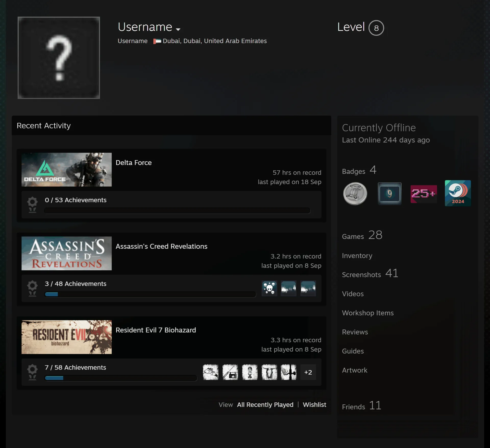Expand the +2 more achievements button
The width and height of the screenshot is (490, 448).
(308, 372)
